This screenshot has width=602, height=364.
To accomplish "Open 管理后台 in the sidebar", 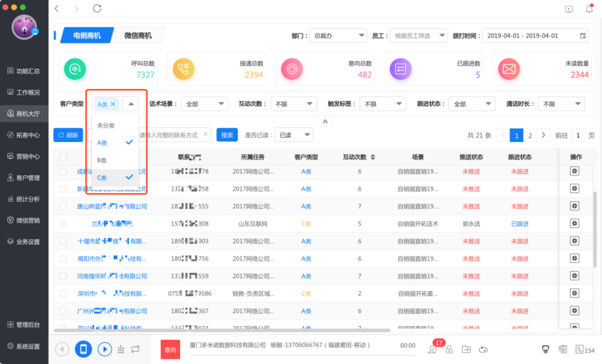I will [24, 325].
